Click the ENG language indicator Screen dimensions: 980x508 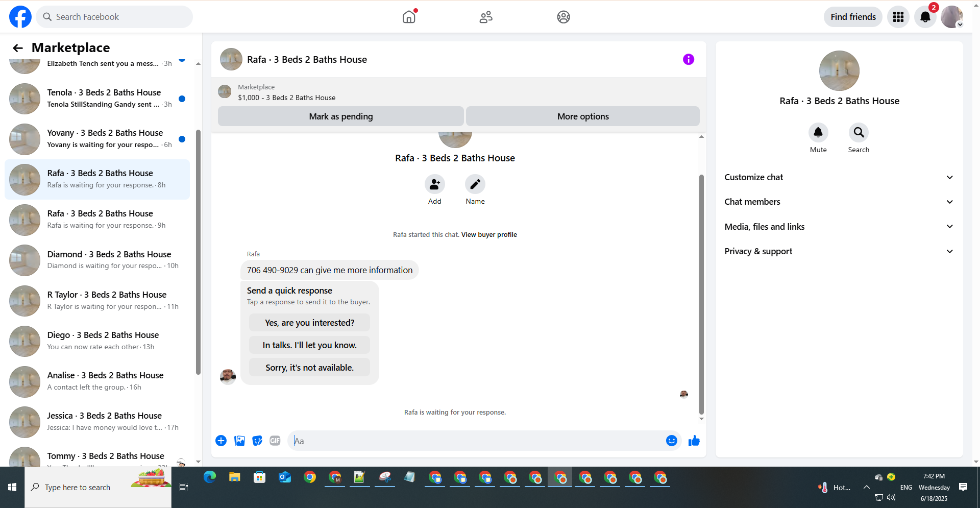click(906, 488)
